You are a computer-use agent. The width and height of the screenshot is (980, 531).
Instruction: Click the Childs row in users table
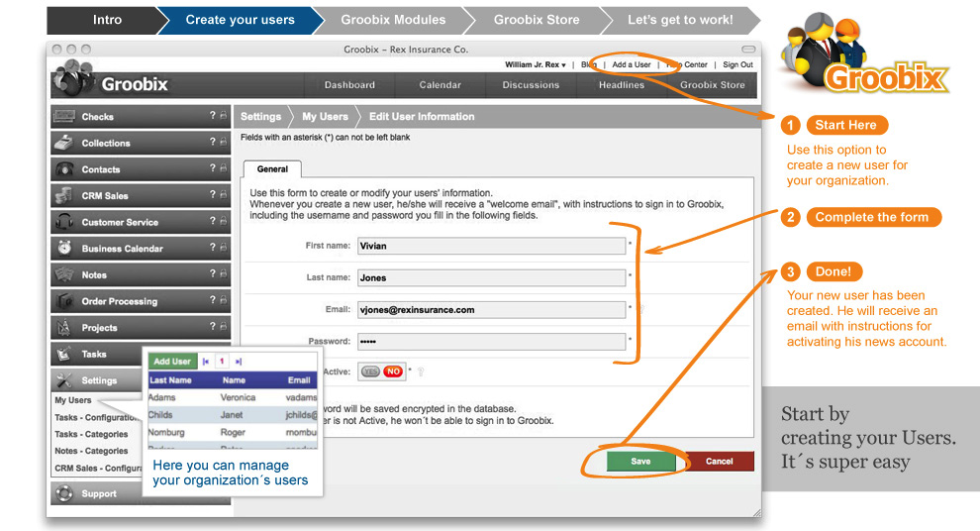pos(233,415)
